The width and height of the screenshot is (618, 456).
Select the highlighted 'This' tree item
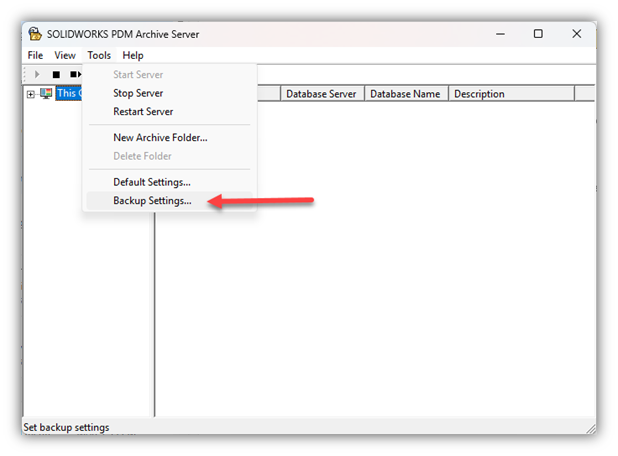[69, 93]
